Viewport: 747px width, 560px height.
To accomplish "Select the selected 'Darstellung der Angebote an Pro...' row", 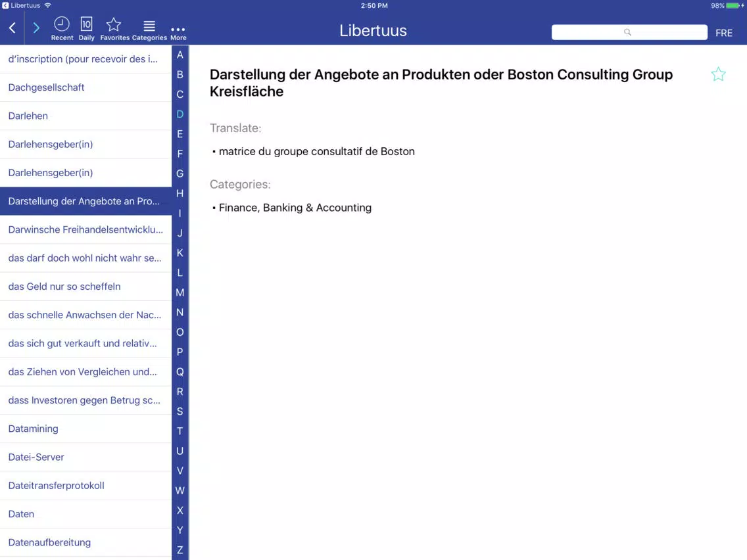I will click(85, 201).
